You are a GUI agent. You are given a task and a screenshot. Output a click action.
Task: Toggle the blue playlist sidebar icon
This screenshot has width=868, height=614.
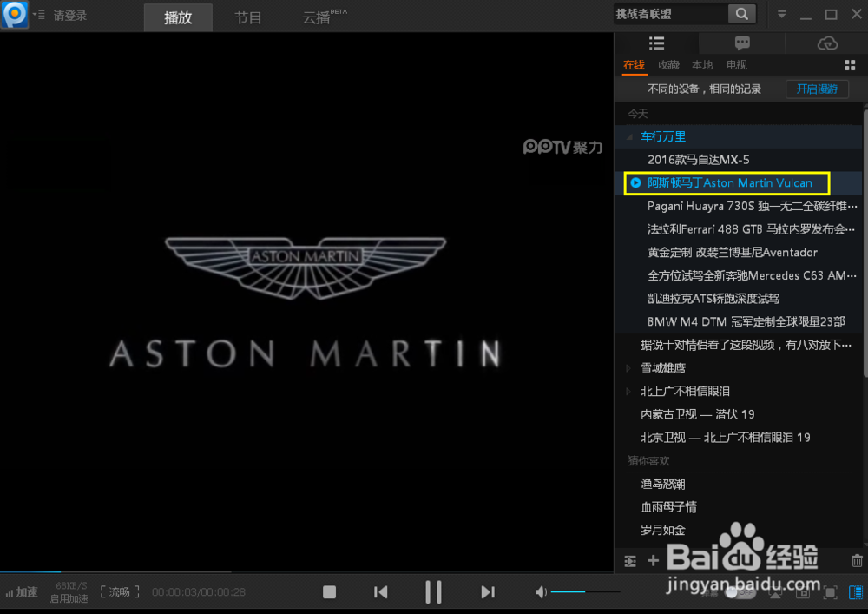(x=856, y=593)
